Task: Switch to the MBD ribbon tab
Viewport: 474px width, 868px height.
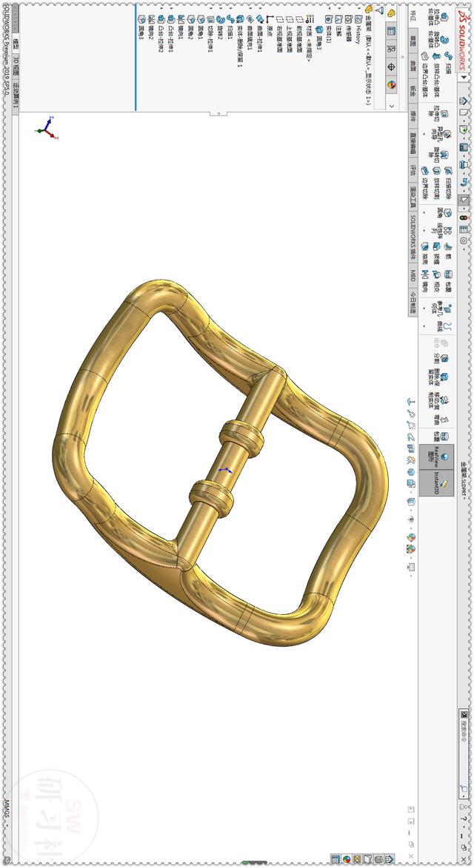Action: tap(413, 276)
